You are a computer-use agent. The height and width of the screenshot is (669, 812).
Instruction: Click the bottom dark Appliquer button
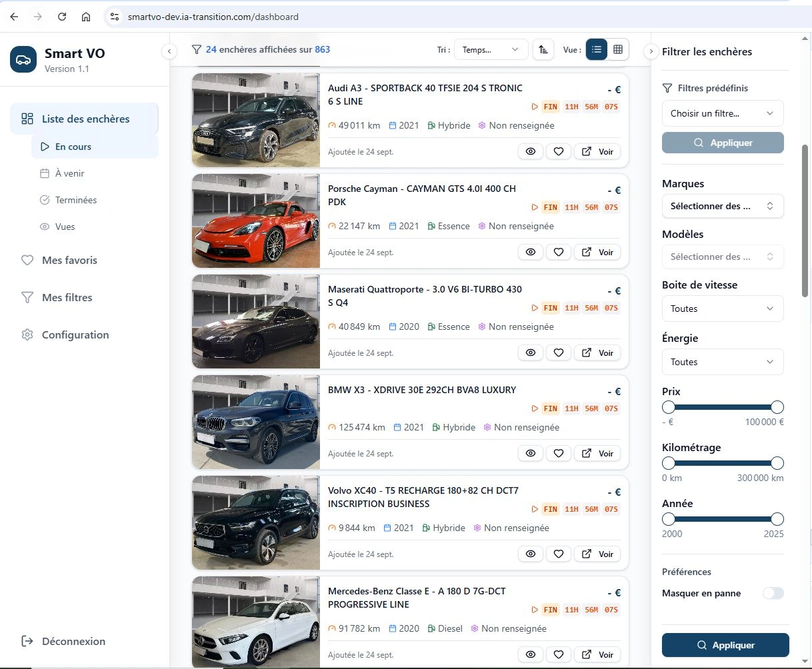coord(725,645)
